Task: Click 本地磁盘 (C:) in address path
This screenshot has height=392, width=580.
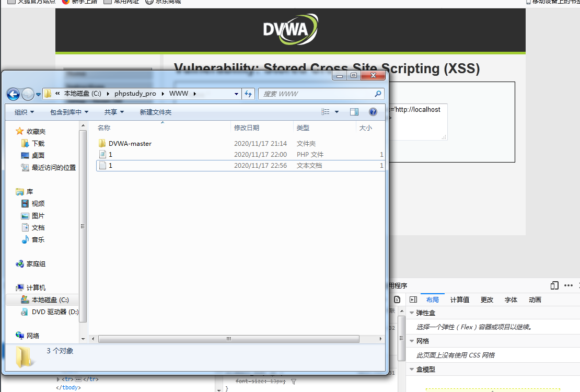Action: click(83, 94)
